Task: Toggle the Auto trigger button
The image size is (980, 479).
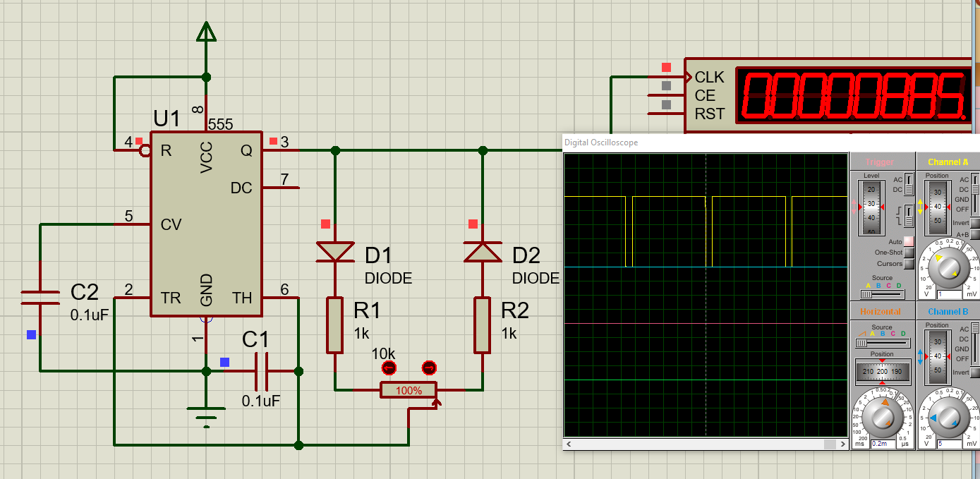Action: click(x=909, y=241)
